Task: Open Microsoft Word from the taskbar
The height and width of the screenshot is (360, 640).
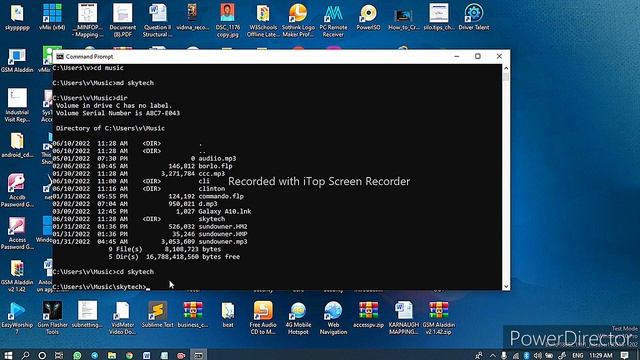Action: pos(147,356)
